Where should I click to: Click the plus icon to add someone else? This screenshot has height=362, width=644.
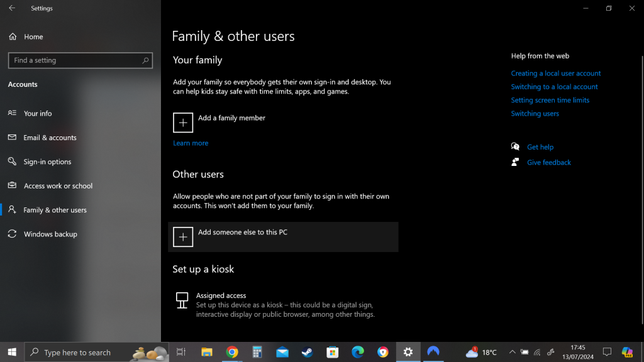[183, 237]
